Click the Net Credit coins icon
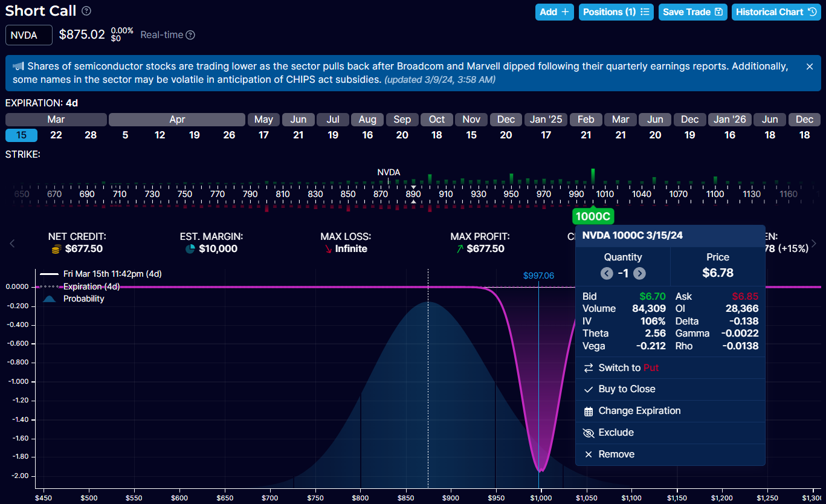The width and height of the screenshot is (826, 504). [56, 249]
